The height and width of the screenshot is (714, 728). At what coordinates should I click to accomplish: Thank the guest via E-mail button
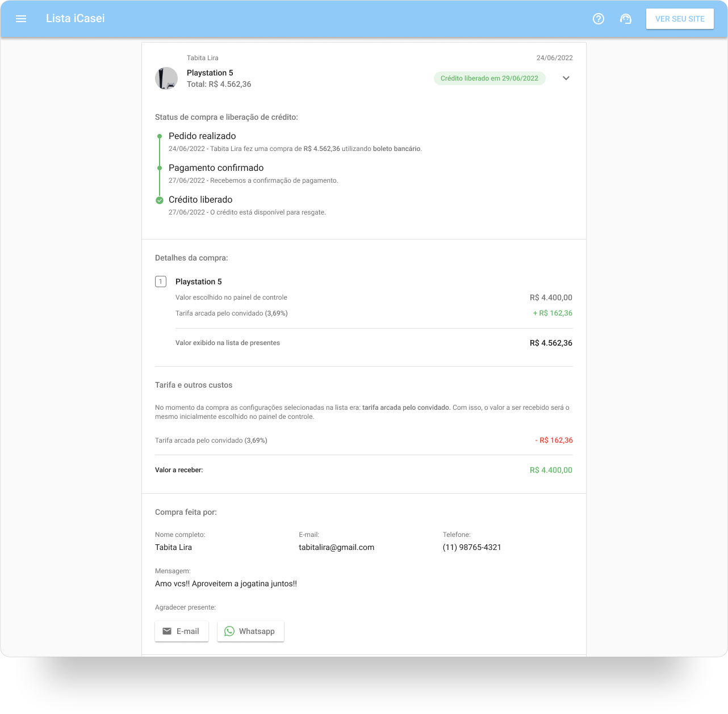click(182, 631)
